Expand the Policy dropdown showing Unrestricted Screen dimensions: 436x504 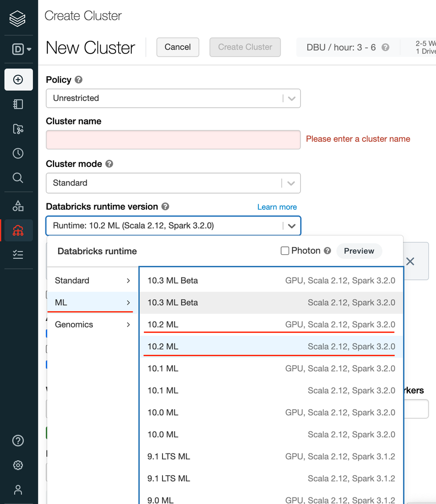click(x=173, y=98)
